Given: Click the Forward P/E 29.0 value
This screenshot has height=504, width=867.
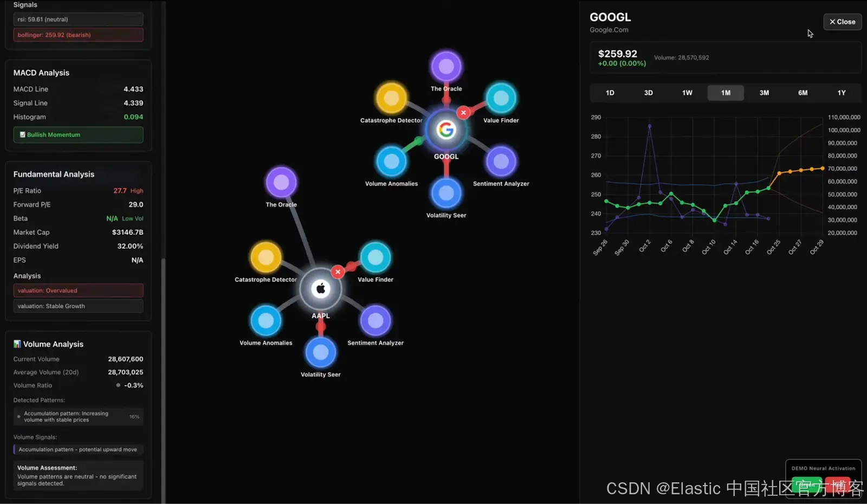Looking at the screenshot, I should tap(135, 205).
